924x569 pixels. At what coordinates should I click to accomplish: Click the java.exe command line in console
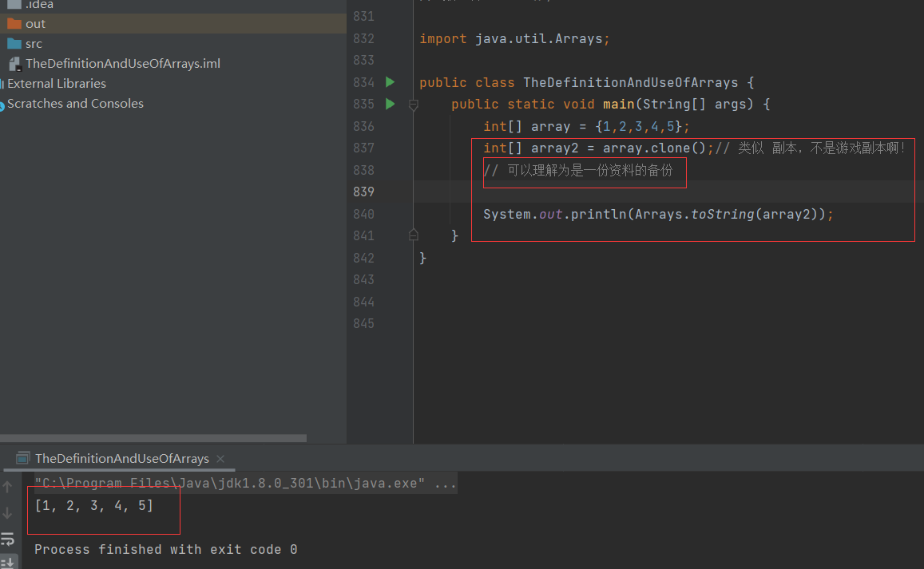point(245,484)
